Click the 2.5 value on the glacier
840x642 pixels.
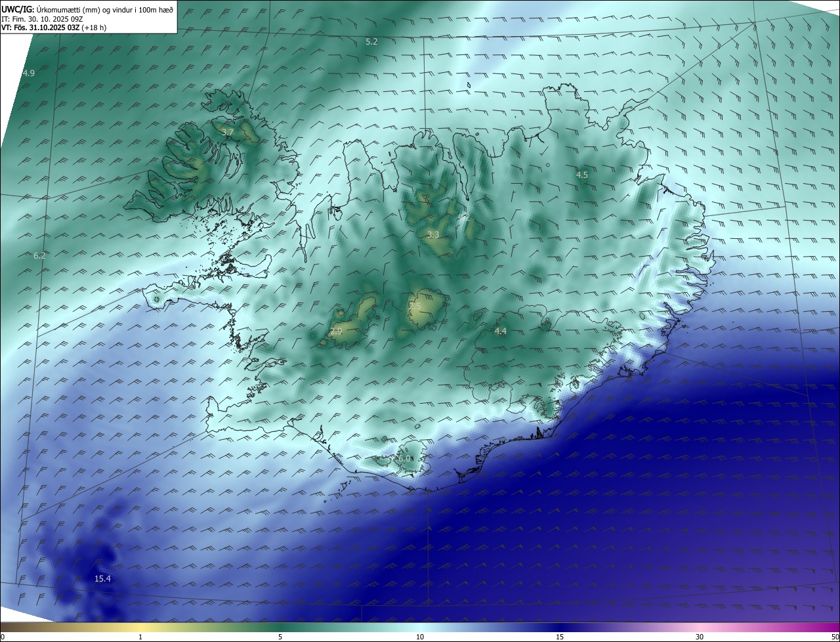click(415, 306)
